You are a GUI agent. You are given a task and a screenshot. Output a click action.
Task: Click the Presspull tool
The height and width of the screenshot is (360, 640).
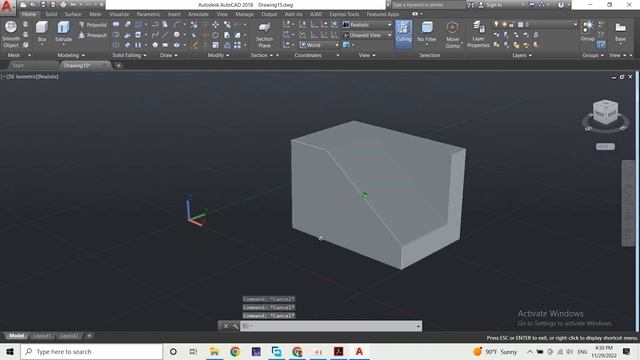(x=93, y=36)
